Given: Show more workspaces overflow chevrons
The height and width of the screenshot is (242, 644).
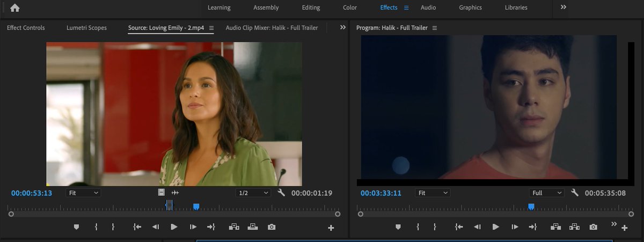Looking at the screenshot, I should coord(563,8).
